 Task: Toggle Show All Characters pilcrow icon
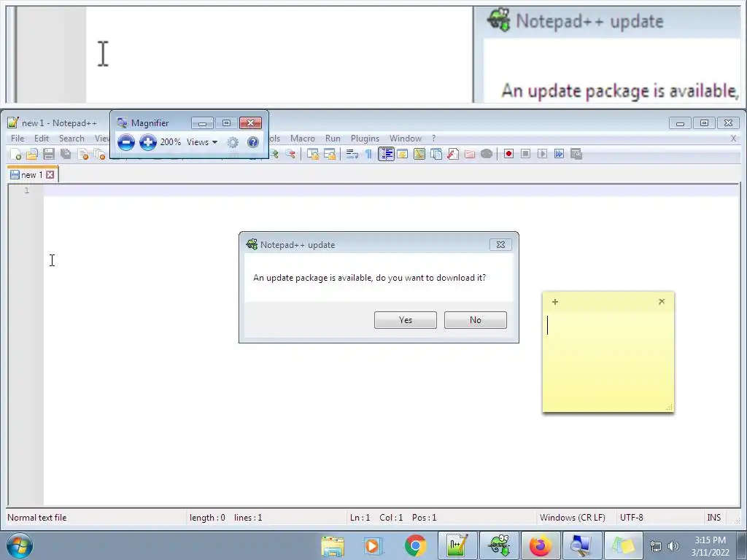point(368,154)
